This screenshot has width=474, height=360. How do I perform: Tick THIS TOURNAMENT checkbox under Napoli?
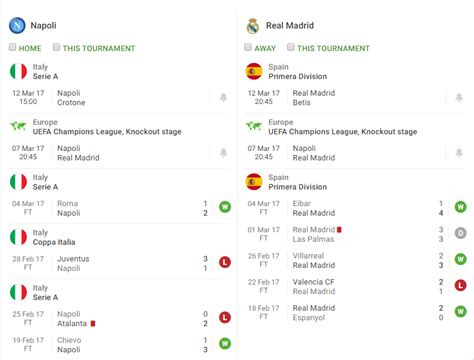56,47
